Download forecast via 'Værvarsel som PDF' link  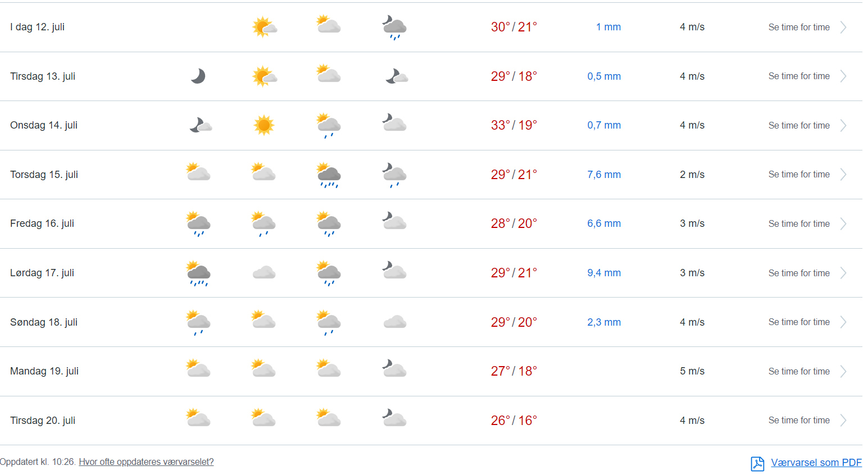point(816,463)
